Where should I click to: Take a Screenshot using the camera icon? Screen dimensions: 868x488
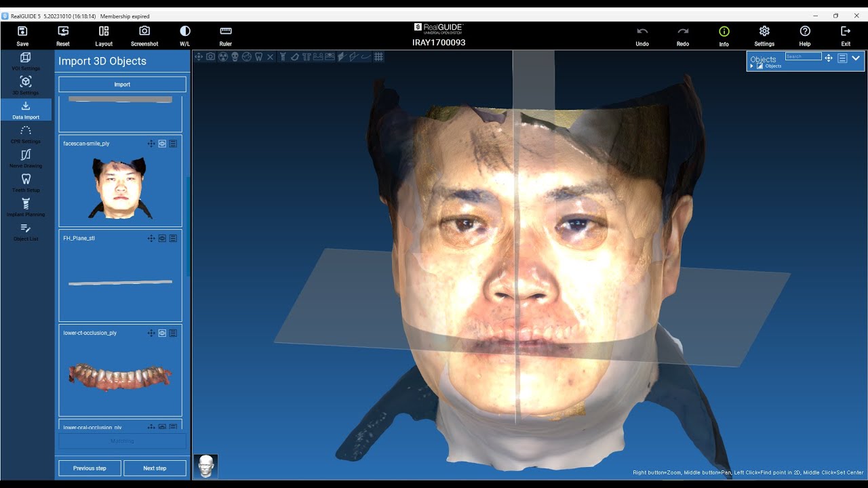tap(144, 31)
